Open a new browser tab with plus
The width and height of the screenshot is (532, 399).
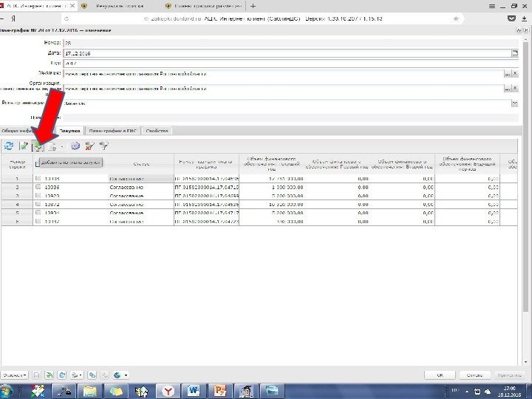coord(253,6)
